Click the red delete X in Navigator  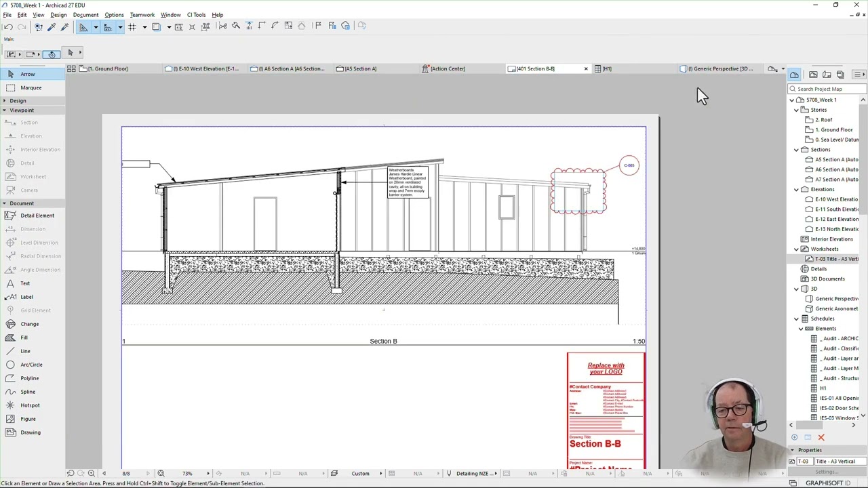(x=821, y=438)
